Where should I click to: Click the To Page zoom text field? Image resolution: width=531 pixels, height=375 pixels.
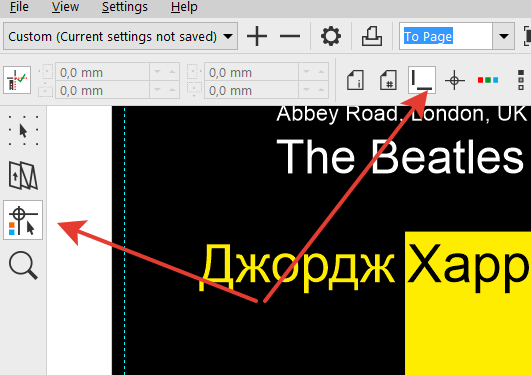[446, 36]
